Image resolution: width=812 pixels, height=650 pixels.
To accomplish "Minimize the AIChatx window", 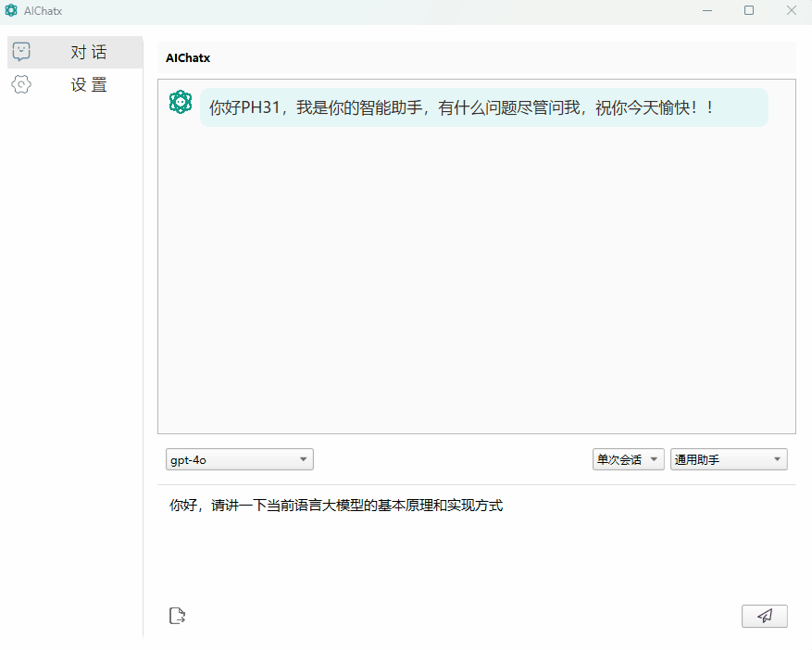I will [x=706, y=10].
